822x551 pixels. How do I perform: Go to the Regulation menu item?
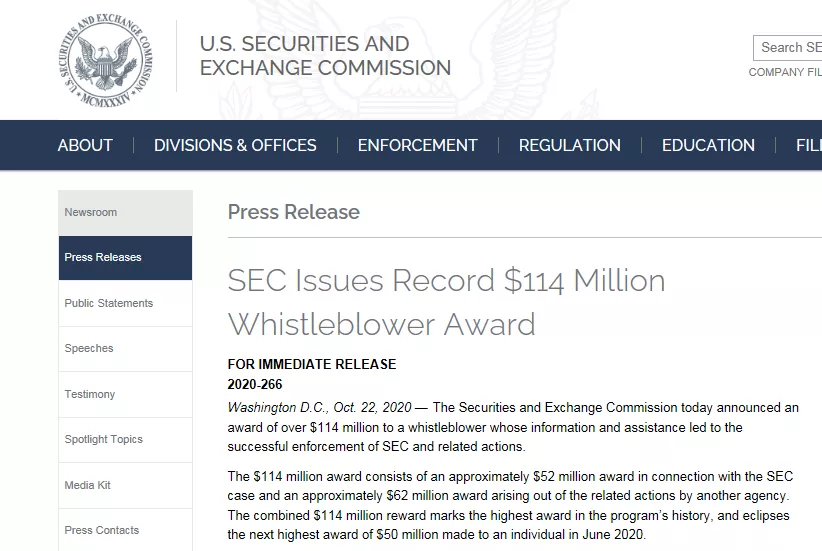click(569, 145)
